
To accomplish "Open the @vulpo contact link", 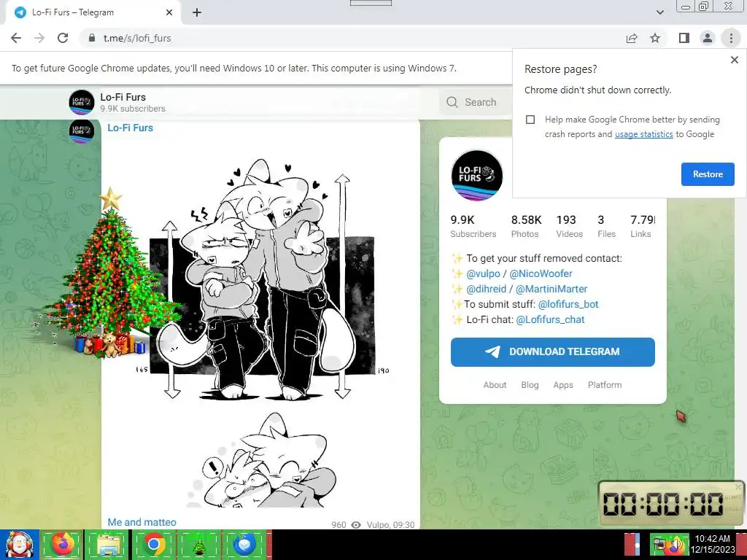I will click(483, 274).
